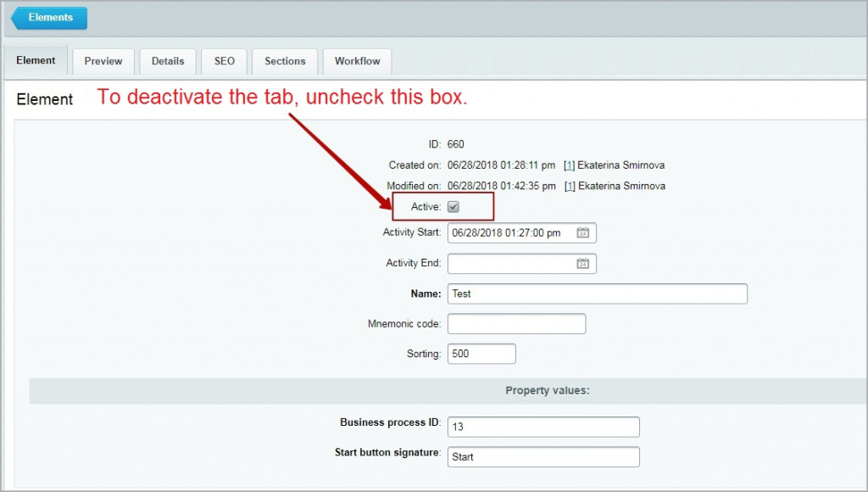The image size is (868, 492).
Task: Open the SEO tab
Action: (224, 61)
